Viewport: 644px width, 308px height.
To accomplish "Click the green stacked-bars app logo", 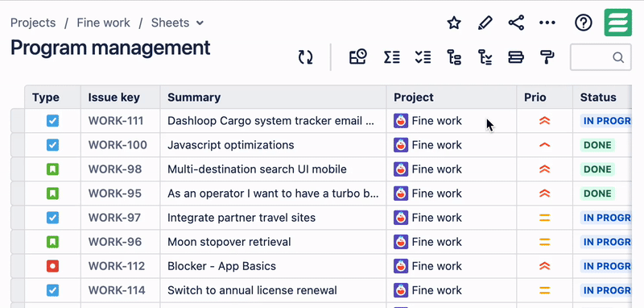I will click(x=617, y=23).
